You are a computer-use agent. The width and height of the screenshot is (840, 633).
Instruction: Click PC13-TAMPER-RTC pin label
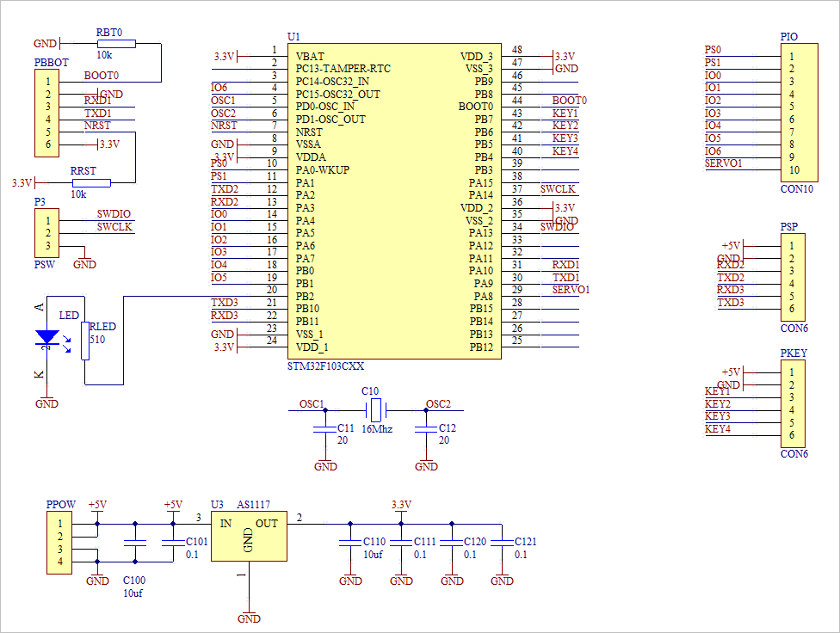(343, 69)
